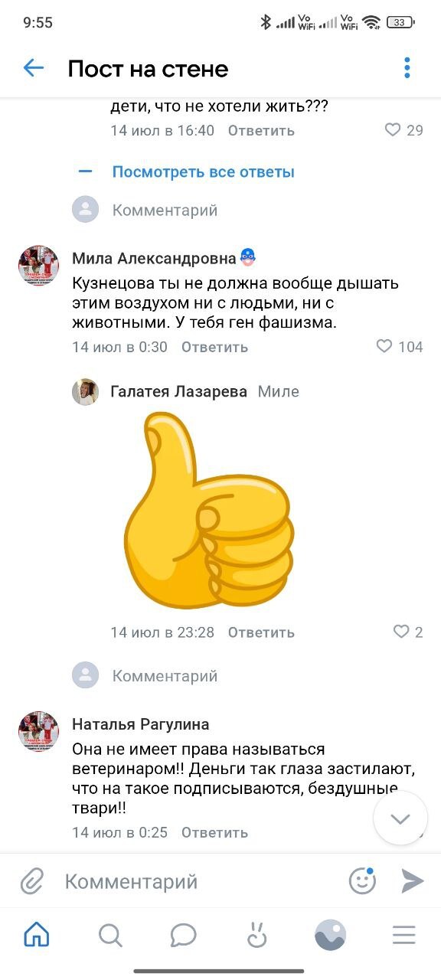Jump down with the floating chevron button
The image size is (441, 980).
pos(400,818)
